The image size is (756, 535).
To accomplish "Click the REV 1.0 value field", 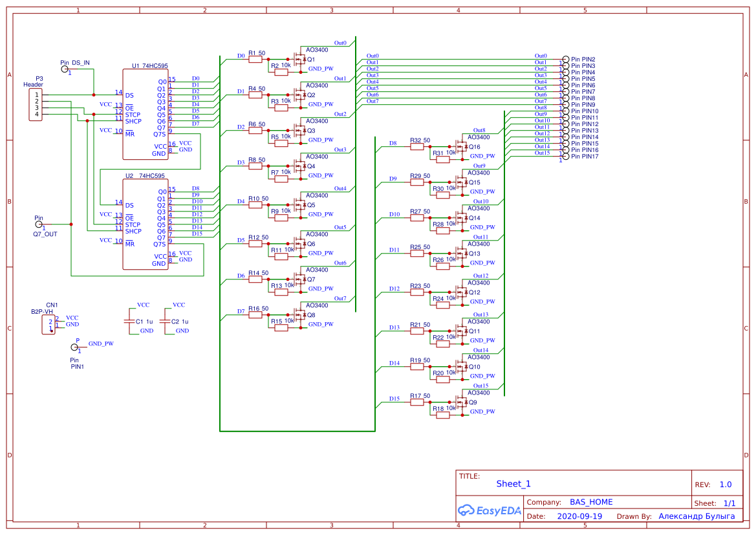I will (724, 484).
